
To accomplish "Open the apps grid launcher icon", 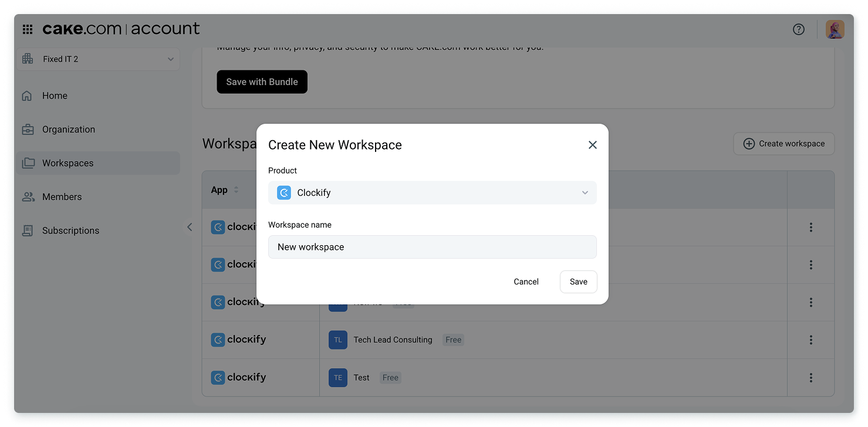I will [27, 29].
